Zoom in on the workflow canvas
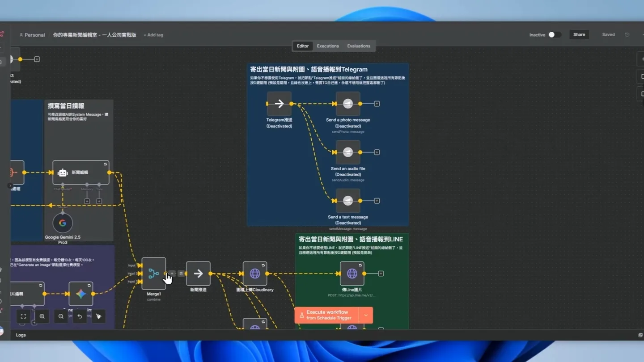Image resolution: width=644 pixels, height=362 pixels. [x=42, y=316]
